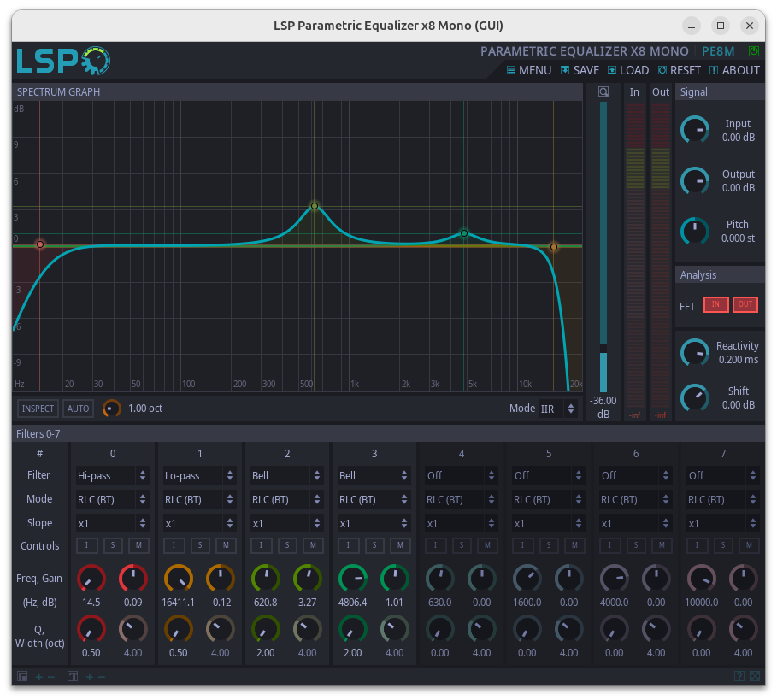Click LOAD in the top bar

point(628,70)
